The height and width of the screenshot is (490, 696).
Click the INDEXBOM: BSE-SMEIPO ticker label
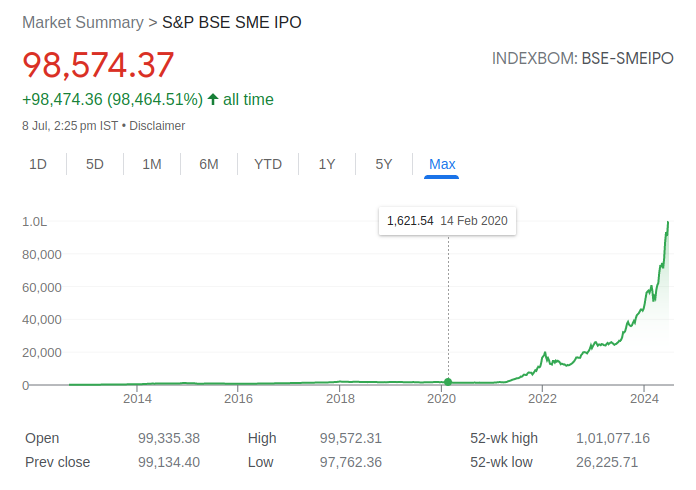(x=583, y=58)
